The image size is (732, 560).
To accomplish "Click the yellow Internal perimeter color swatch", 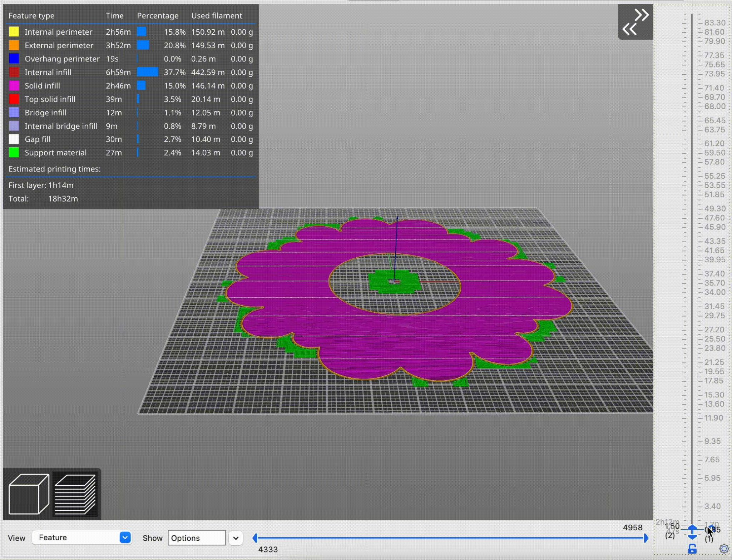I will 14,31.
